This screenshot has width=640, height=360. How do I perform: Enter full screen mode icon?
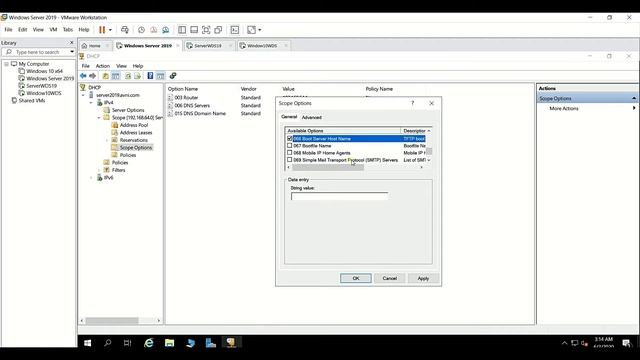tap(206, 30)
